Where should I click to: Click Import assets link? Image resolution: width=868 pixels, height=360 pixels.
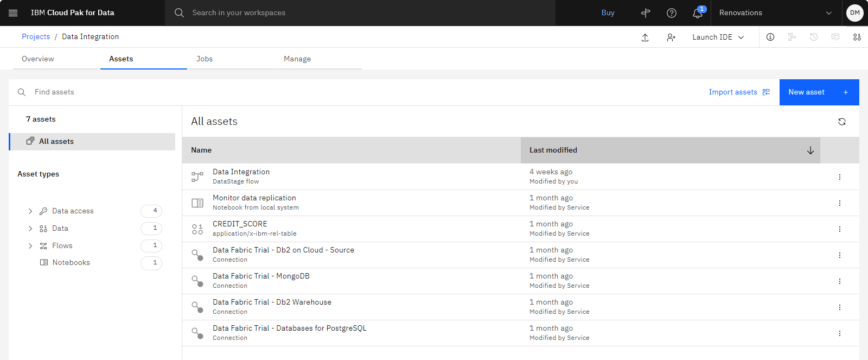[739, 92]
